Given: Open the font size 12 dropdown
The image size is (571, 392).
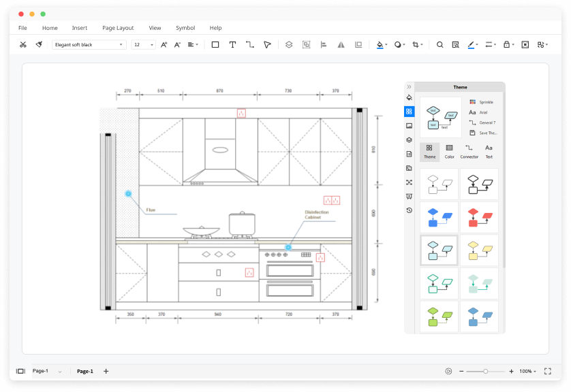Looking at the screenshot, I should [144, 45].
